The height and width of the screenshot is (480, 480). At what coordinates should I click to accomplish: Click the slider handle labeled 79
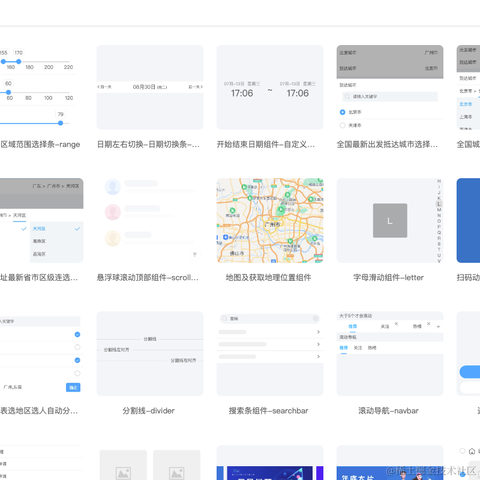coord(60,123)
